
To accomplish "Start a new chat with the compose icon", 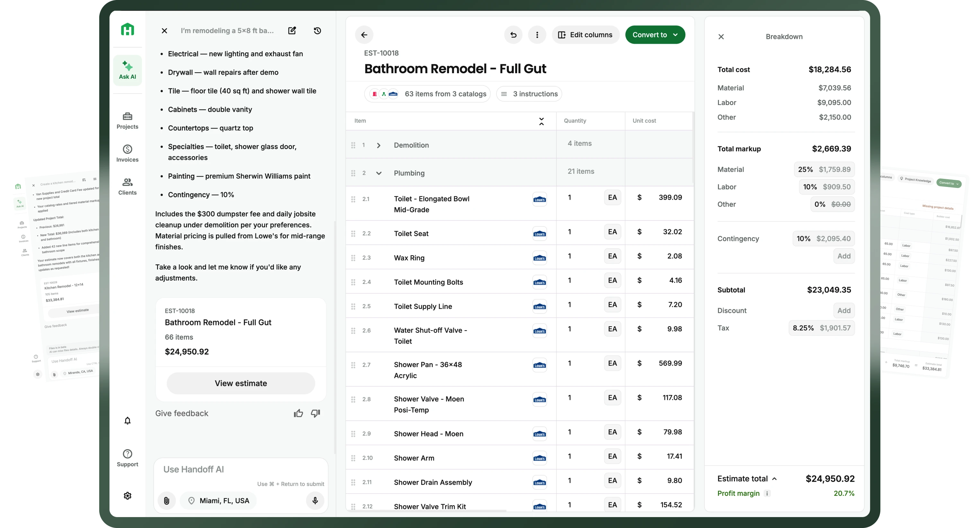I will 292,31.
